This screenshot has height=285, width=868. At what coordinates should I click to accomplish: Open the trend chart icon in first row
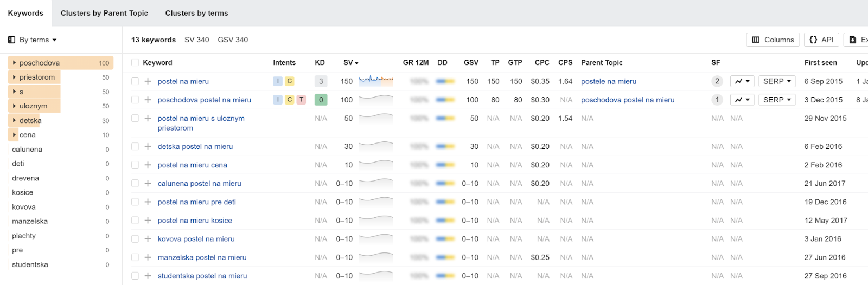(742, 81)
